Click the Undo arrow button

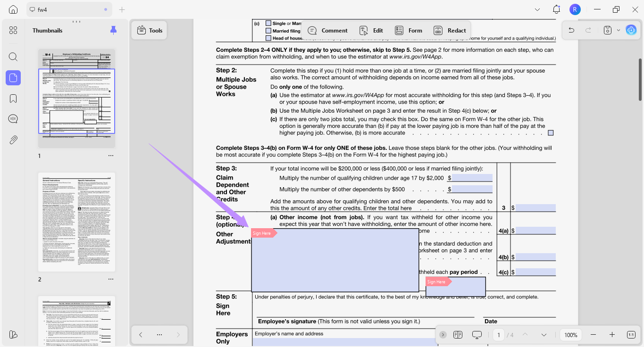tap(571, 30)
